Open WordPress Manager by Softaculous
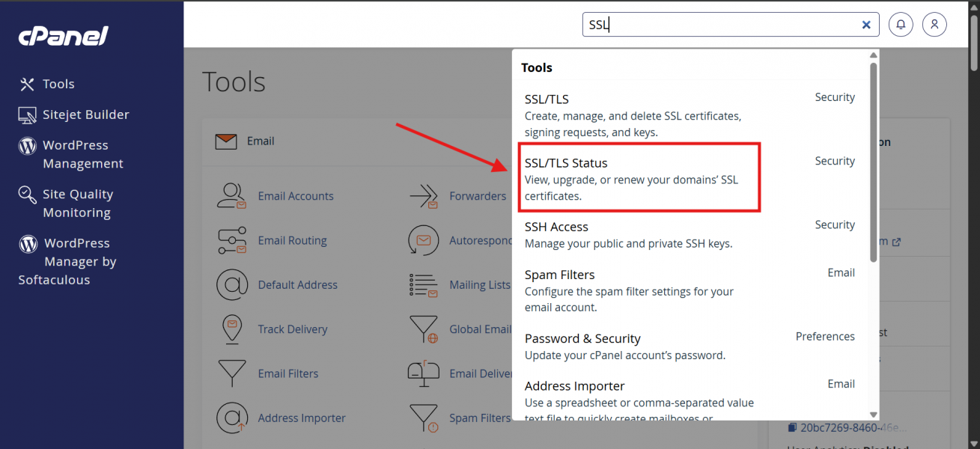Screen dimensions: 980x449 coord(67,261)
